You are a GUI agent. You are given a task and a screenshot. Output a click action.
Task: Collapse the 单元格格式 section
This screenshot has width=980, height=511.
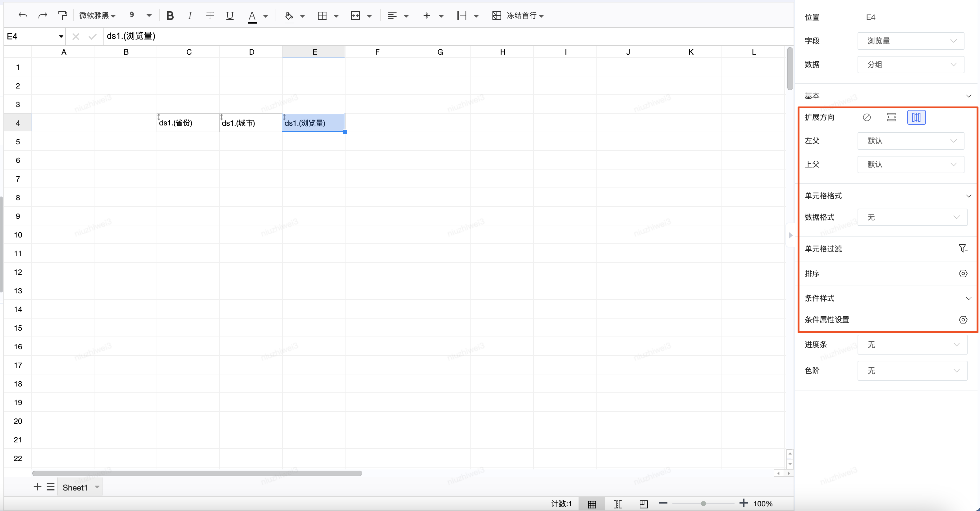tap(968, 196)
